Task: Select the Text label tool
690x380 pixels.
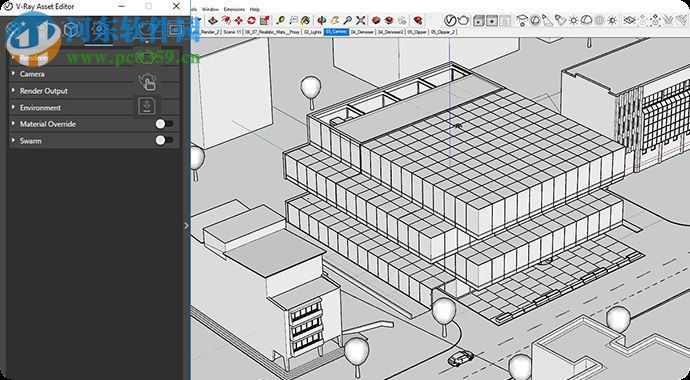Action: point(293,20)
